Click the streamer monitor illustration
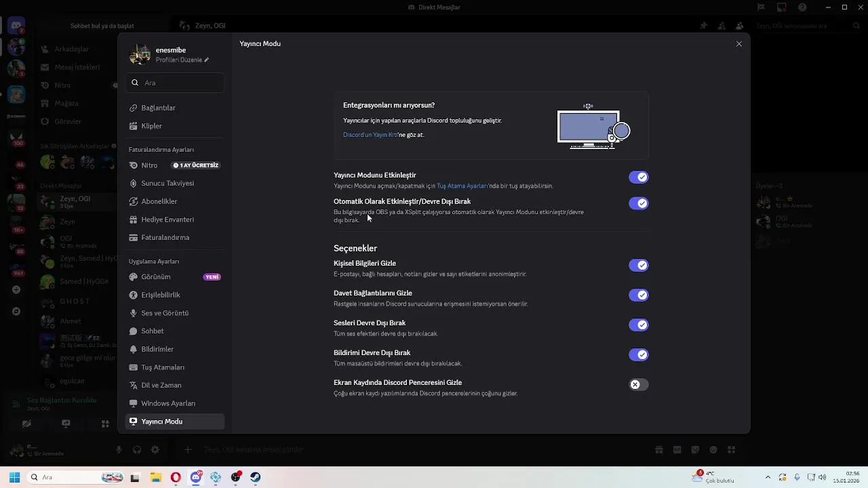The height and width of the screenshot is (488, 868). [594, 126]
